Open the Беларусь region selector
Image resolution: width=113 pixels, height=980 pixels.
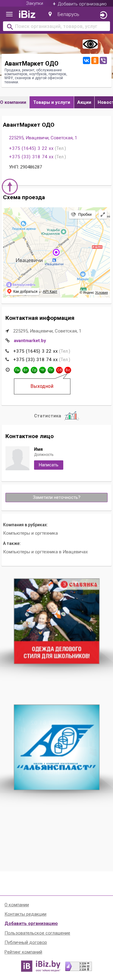tap(64, 14)
